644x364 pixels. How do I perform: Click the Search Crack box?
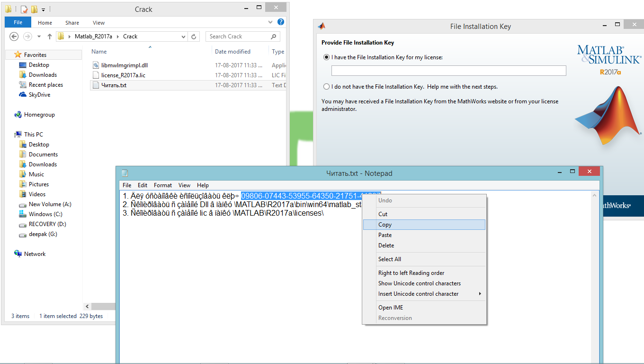tap(243, 36)
